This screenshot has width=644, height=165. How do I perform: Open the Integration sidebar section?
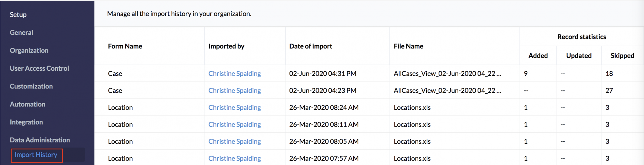click(26, 122)
